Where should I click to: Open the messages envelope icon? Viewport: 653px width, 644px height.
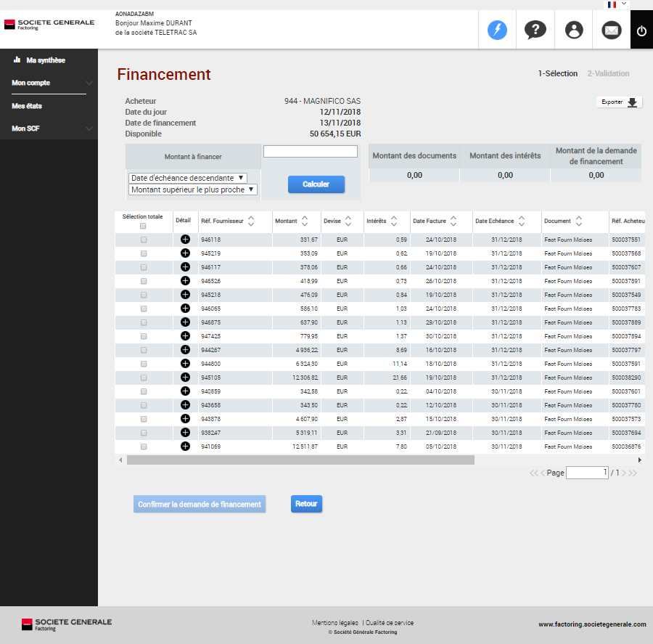(612, 30)
